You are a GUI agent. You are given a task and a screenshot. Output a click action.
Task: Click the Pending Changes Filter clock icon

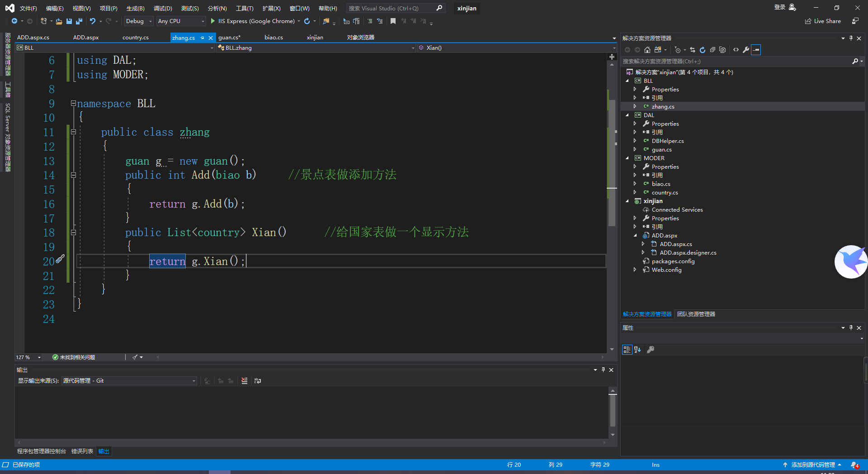tap(677, 50)
